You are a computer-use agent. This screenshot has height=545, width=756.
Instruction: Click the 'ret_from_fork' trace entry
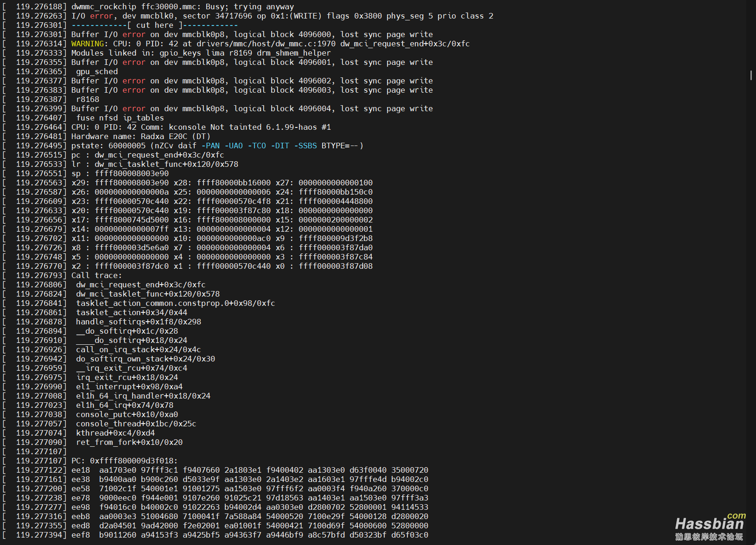[x=129, y=442]
